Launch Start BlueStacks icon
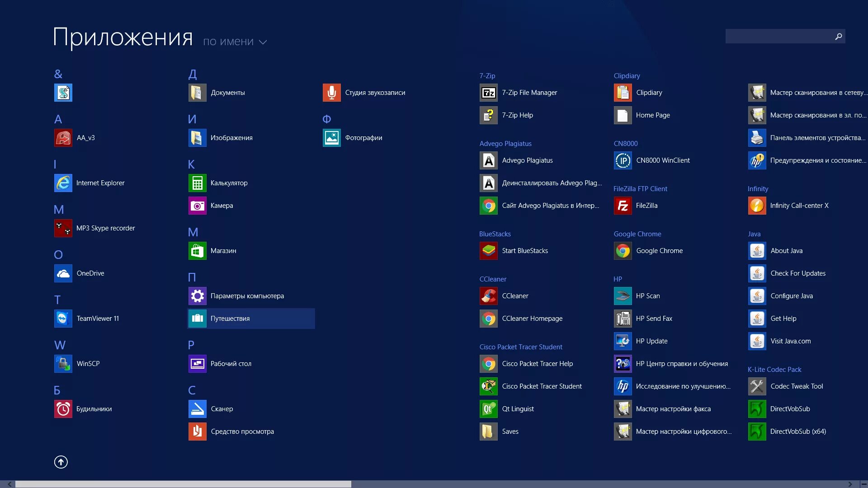Screen dimensions: 868x488 pos(488,251)
